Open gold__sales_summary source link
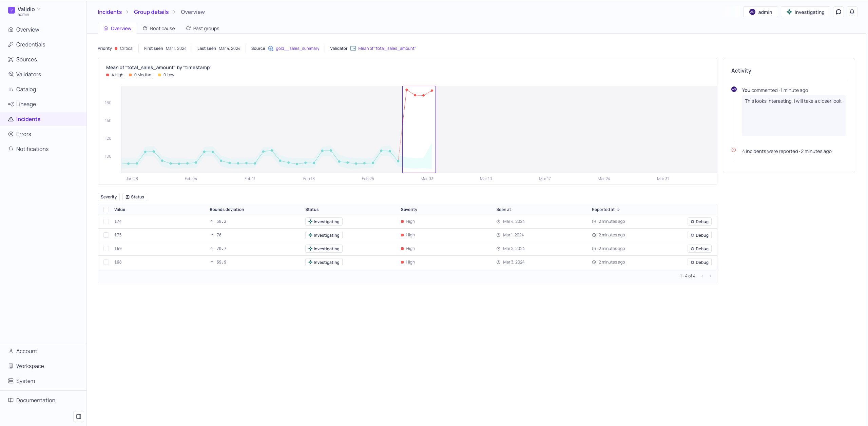This screenshot has width=868, height=426. tap(297, 49)
